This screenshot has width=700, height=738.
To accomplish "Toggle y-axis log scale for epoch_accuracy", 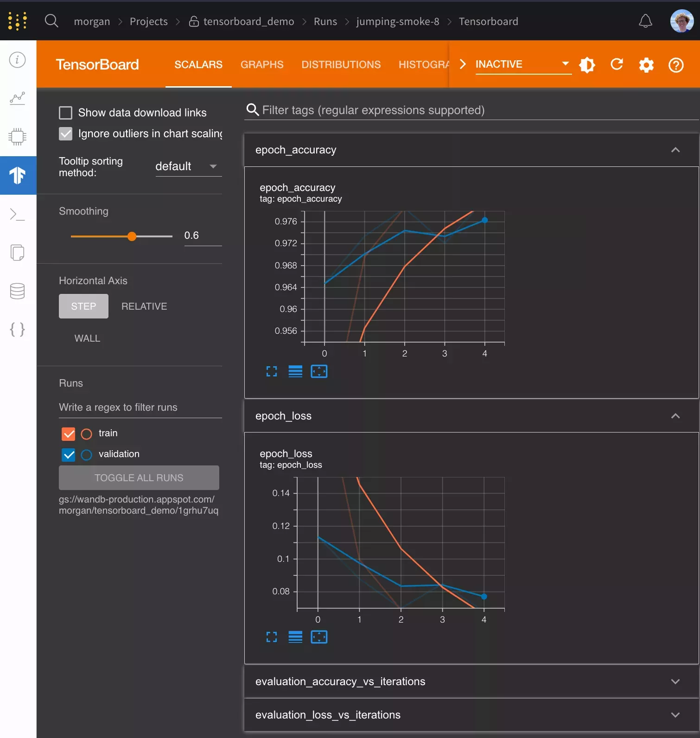I will click(295, 371).
